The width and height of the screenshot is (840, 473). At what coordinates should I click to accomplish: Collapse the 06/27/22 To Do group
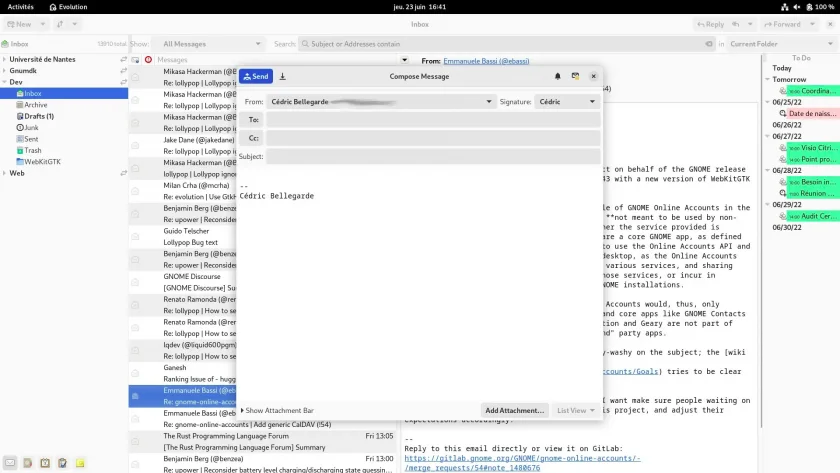(768, 136)
